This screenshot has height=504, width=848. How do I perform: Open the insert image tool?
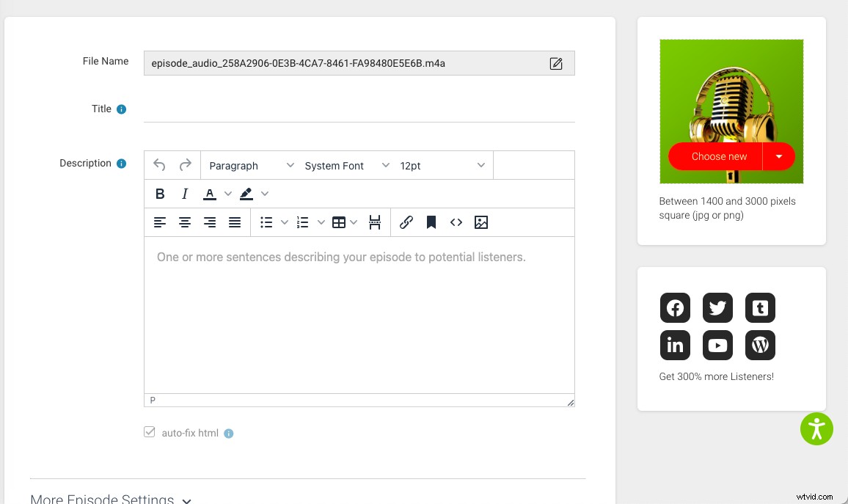(x=481, y=222)
